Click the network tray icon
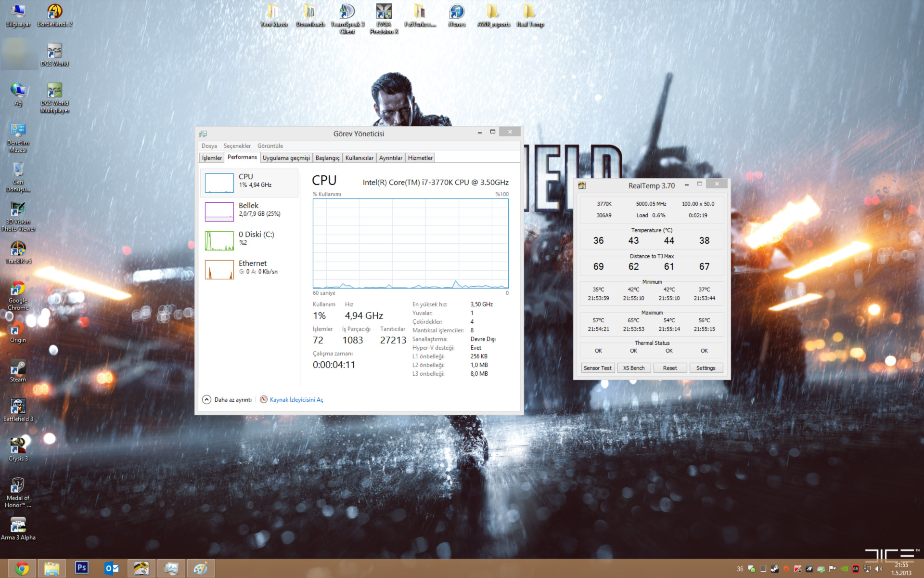Image resolution: width=924 pixels, height=578 pixels. [x=867, y=569]
